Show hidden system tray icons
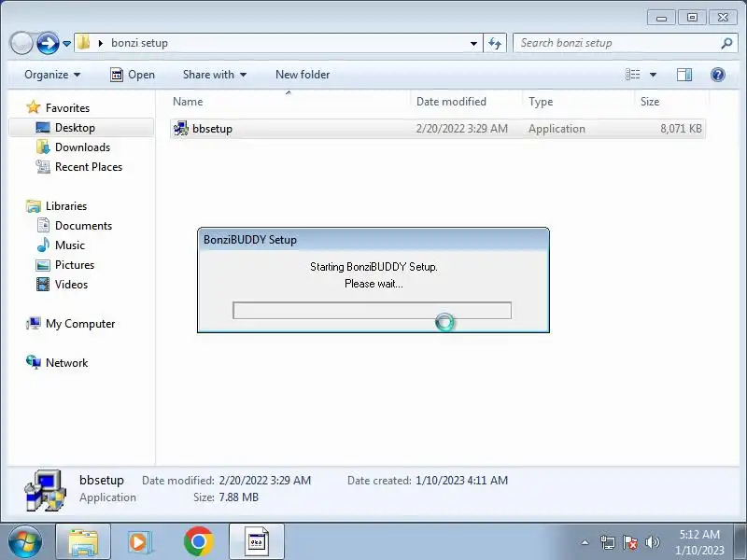Viewport: 747px width, 560px height. [x=585, y=542]
